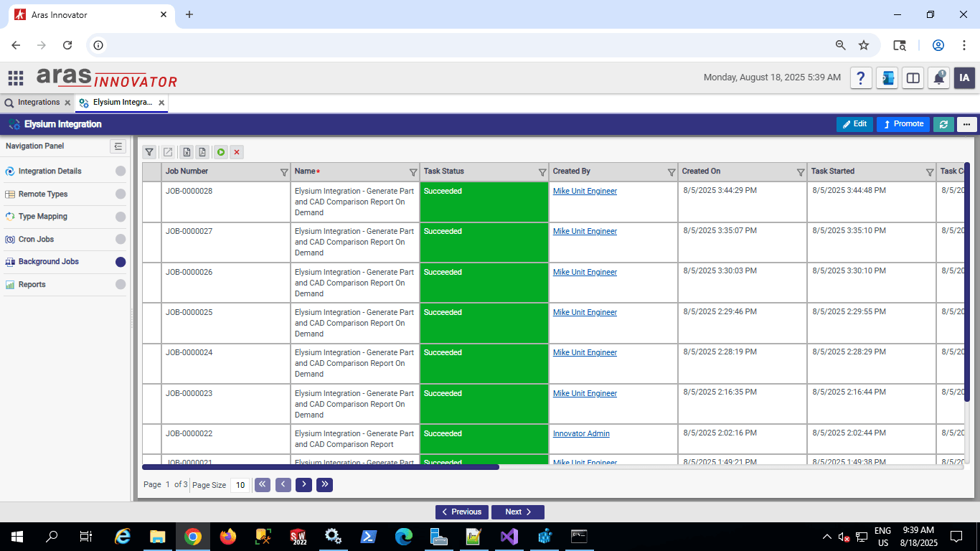Viewport: 980px width, 551px height.
Task: Go to next page arrow in pager
Action: coord(304,485)
